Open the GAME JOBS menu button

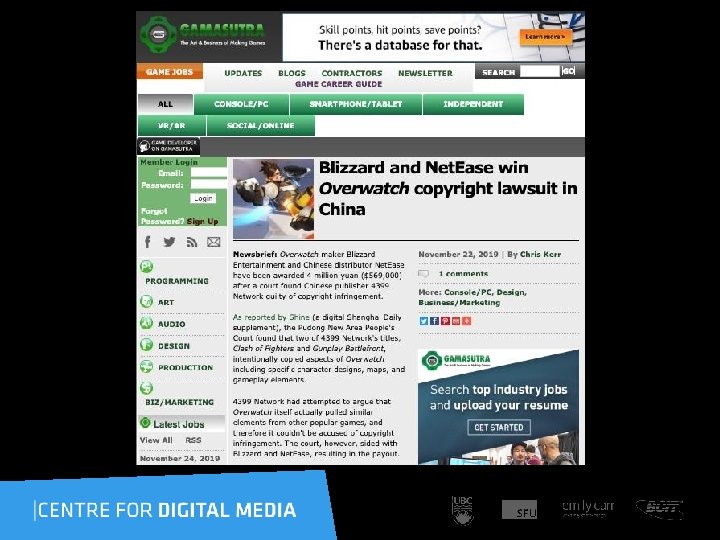169,72
